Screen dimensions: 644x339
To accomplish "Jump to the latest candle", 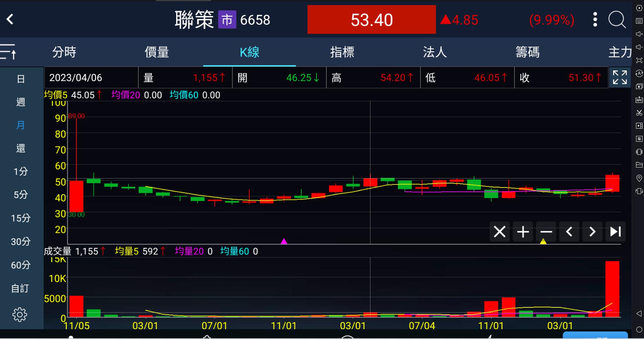I will click(616, 231).
